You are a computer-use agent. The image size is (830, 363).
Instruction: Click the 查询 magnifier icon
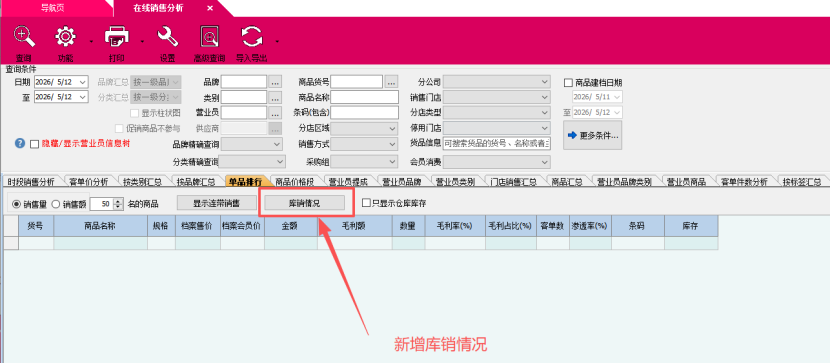23,37
